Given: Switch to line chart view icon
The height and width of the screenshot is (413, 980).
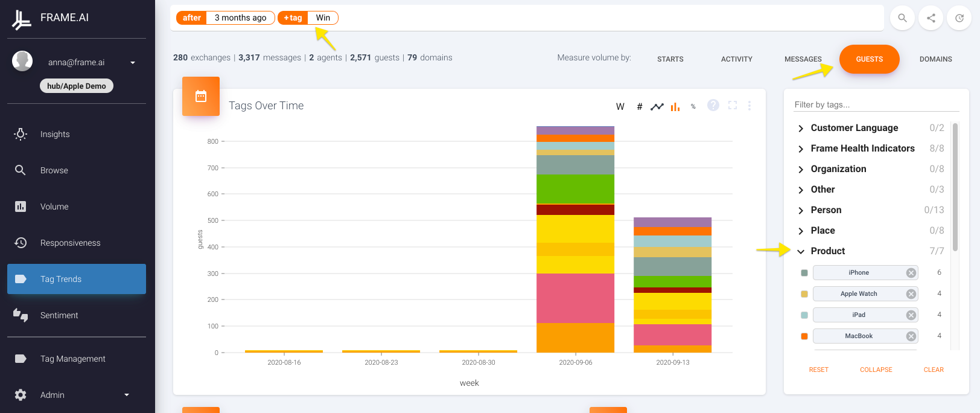Looking at the screenshot, I should tap(657, 107).
